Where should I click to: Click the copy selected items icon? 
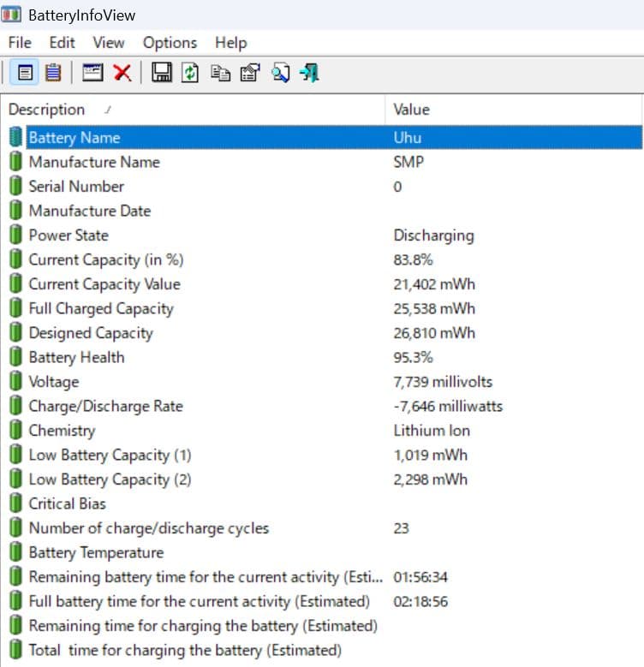click(x=220, y=74)
